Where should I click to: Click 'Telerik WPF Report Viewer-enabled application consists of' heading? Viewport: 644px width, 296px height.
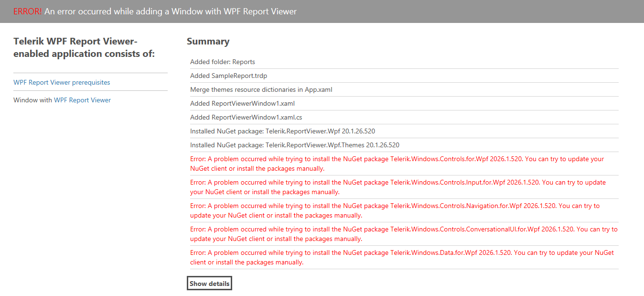(x=84, y=47)
